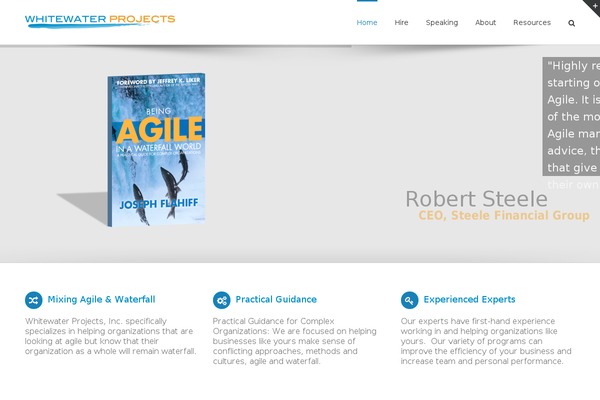Click the Robert Steele name text
This screenshot has width=600, height=400.
pos(476,199)
